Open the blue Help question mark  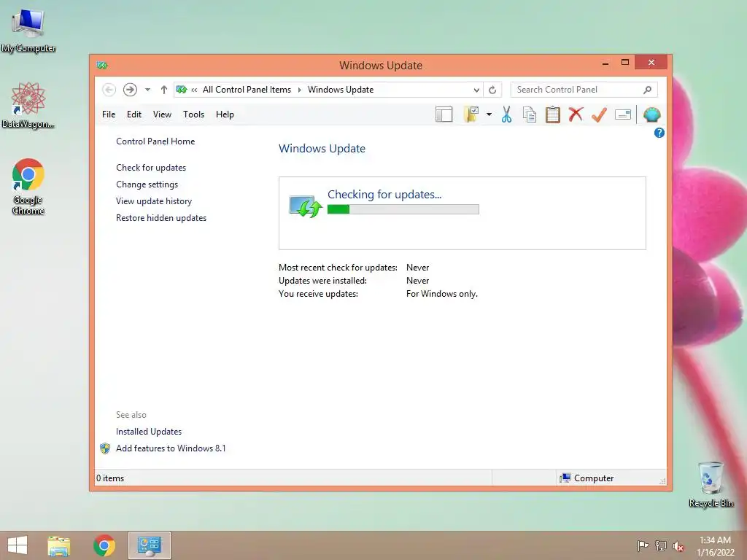click(x=659, y=133)
